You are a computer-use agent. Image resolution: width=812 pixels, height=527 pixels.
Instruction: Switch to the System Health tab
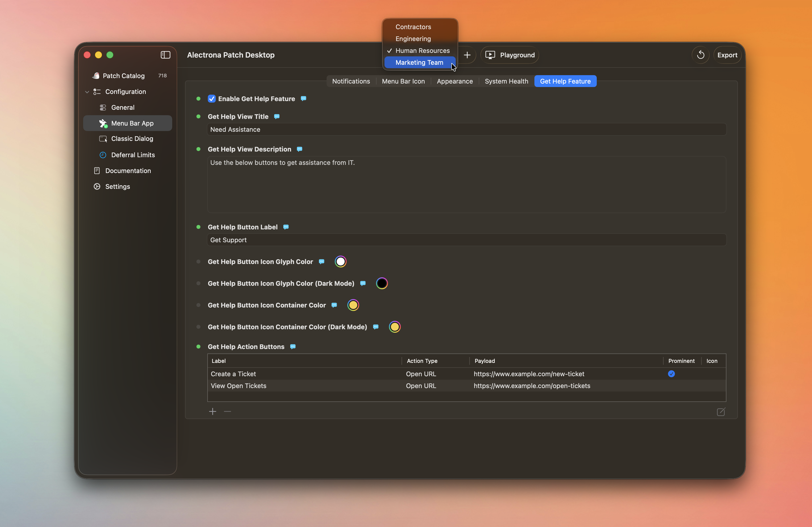pos(506,81)
